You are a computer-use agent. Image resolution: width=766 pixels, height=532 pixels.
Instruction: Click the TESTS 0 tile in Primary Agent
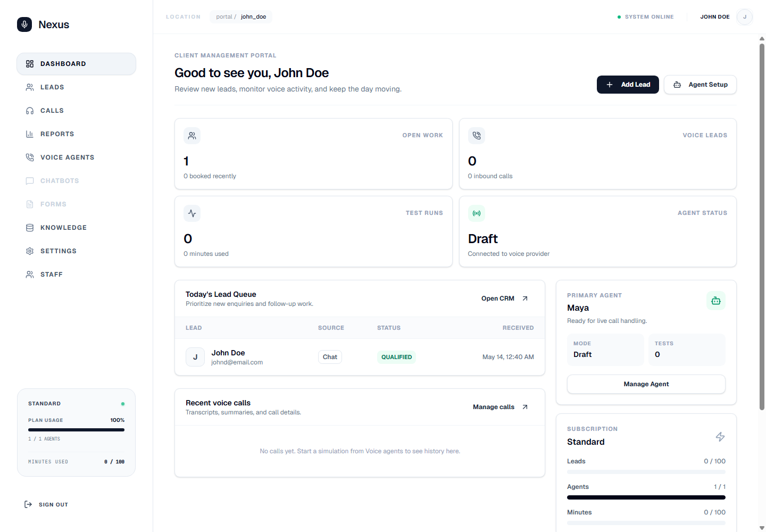coord(687,350)
